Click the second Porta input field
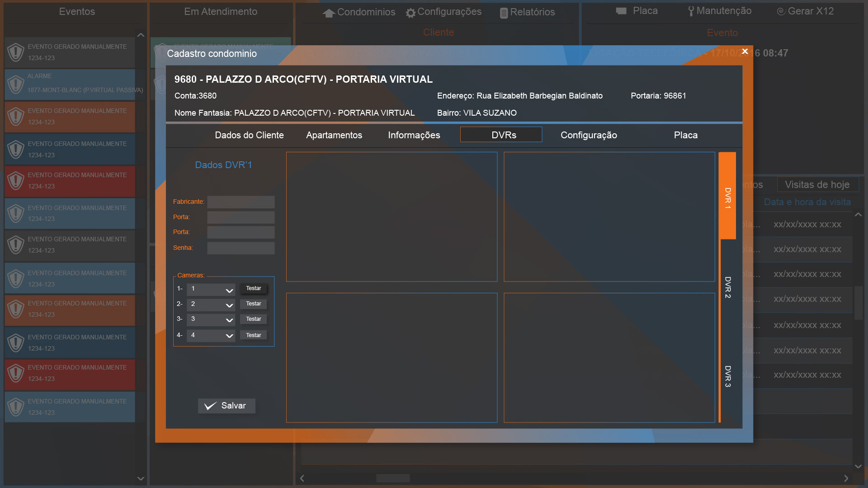The width and height of the screenshot is (868, 488). click(241, 232)
